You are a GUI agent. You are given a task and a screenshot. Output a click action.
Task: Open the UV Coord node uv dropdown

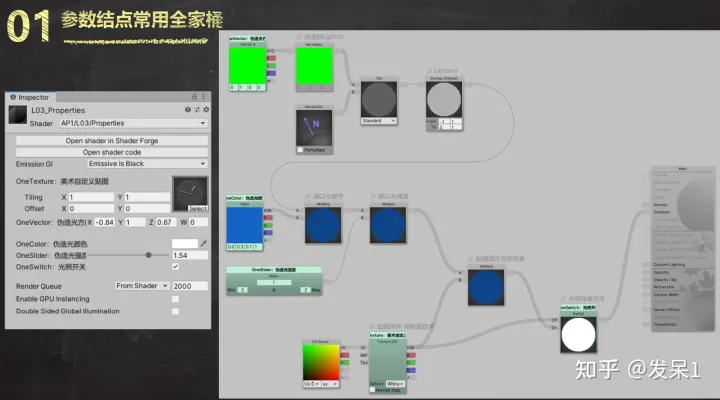coord(330,383)
